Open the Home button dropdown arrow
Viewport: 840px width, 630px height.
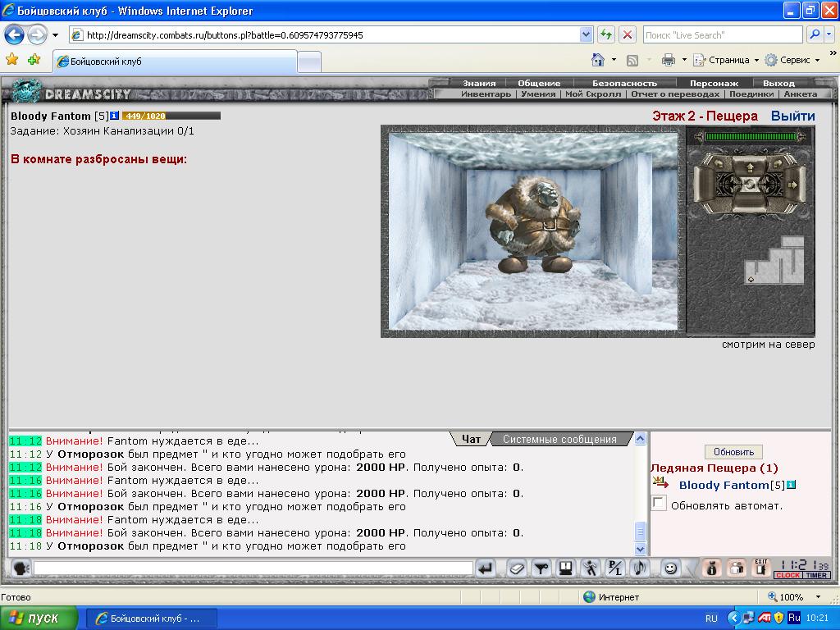614,60
